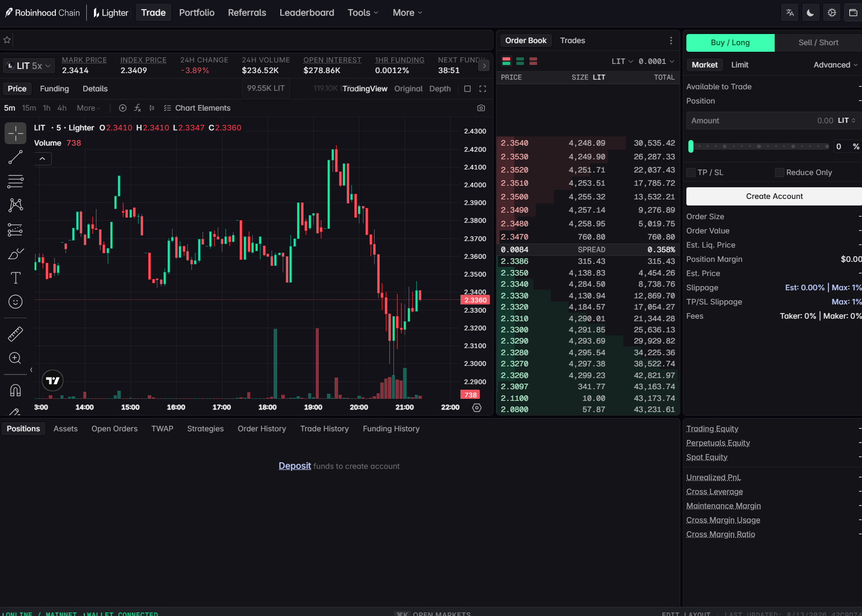The image size is (862, 616).
Task: Check the Reduce Only option
Action: [x=780, y=173]
